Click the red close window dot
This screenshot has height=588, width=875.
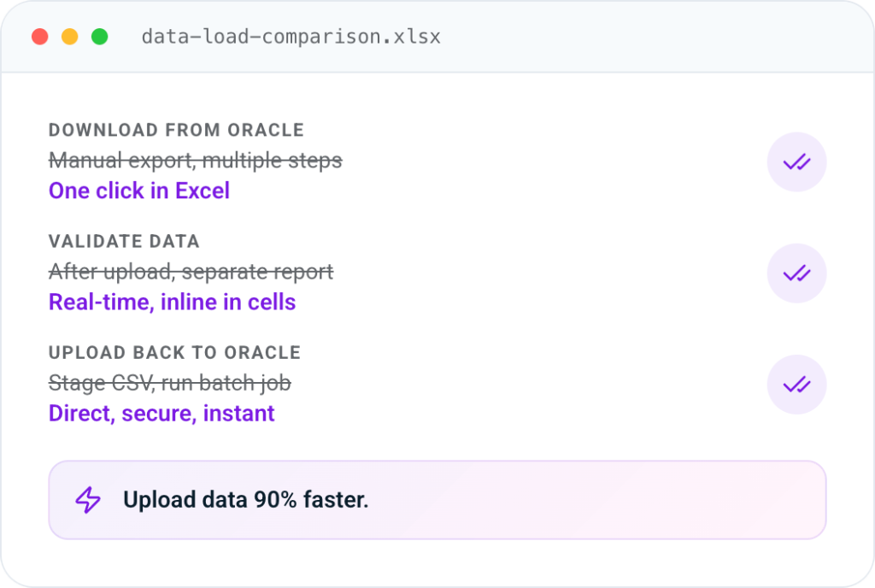coord(39,37)
